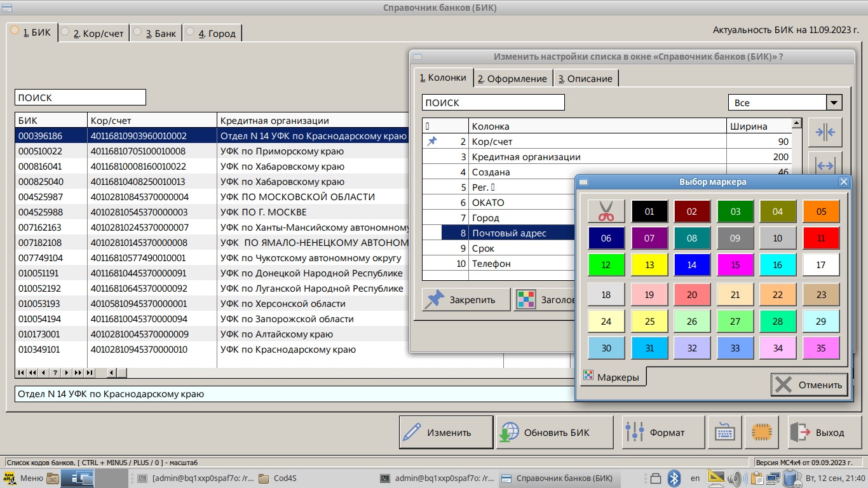Click the volume speaker tray icon
Viewport: 868px width, 488px height.
point(736,478)
